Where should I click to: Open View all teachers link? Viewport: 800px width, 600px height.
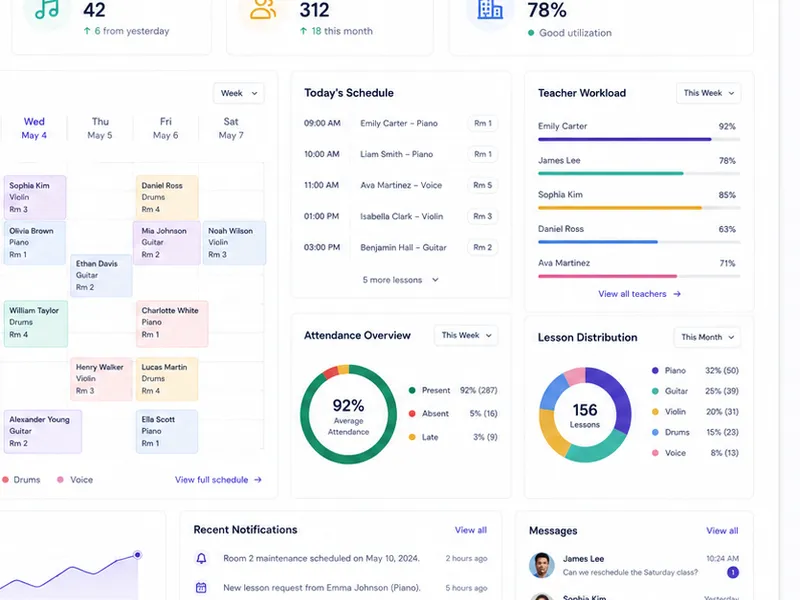tap(639, 294)
